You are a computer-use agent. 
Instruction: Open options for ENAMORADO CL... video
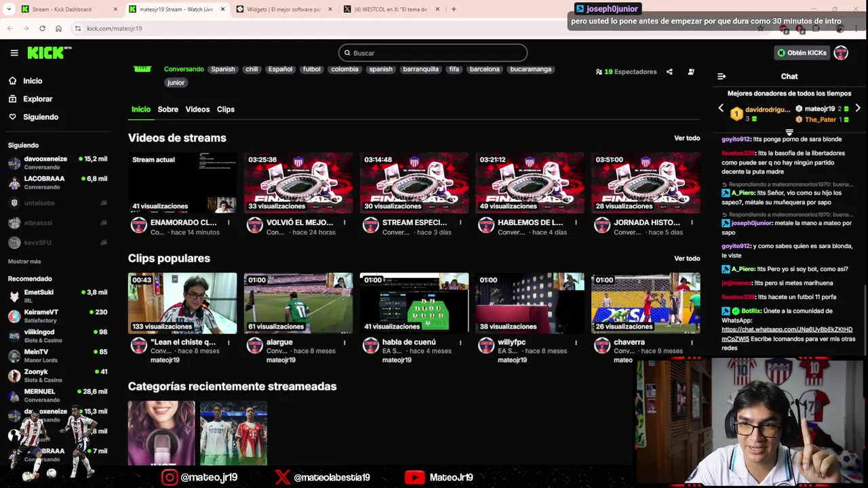(229, 222)
